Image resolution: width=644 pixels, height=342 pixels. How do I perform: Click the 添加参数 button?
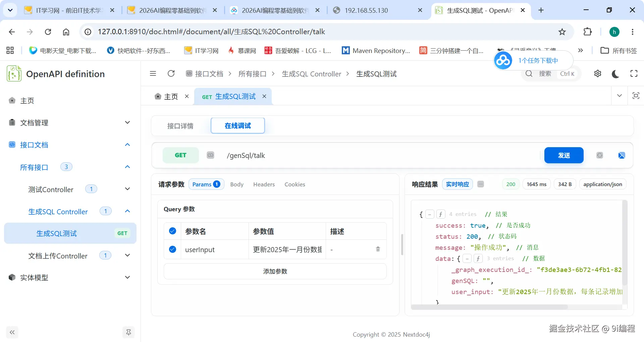[275, 271]
